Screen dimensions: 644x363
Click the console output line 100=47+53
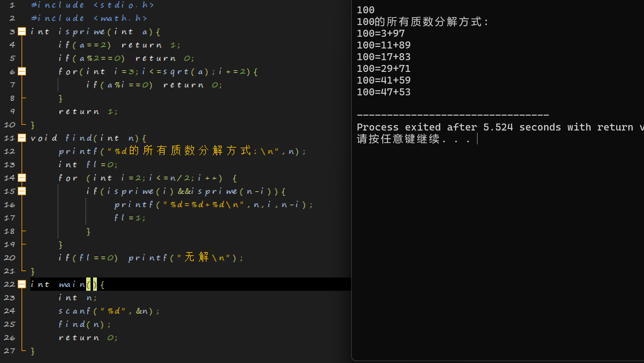(x=383, y=92)
